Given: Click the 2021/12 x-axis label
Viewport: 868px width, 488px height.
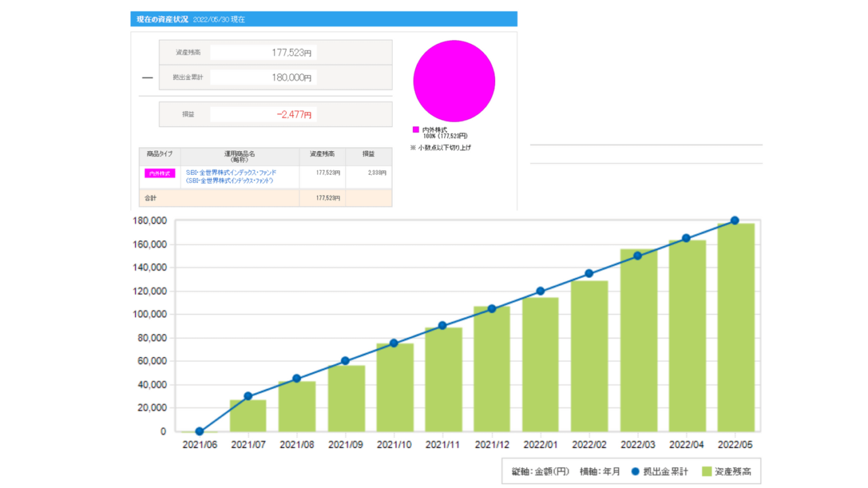Looking at the screenshot, I should (492, 445).
